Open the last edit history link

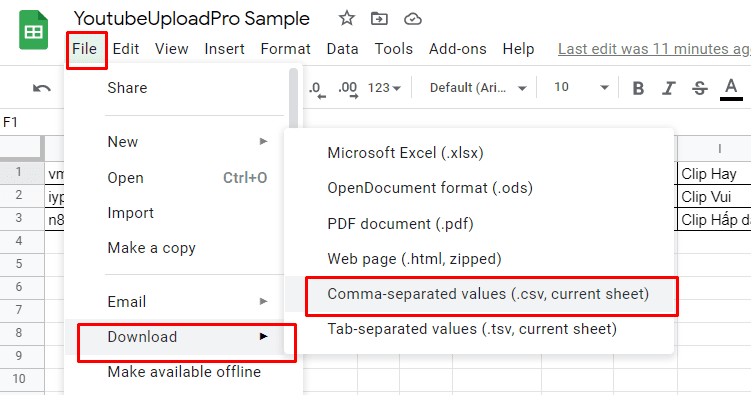pos(654,49)
